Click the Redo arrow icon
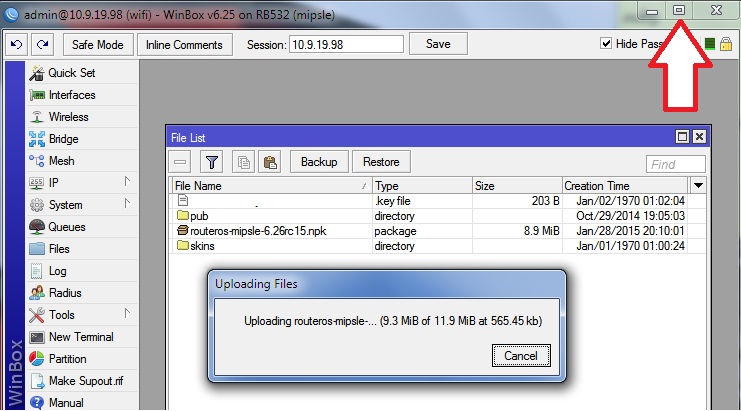 (43, 44)
